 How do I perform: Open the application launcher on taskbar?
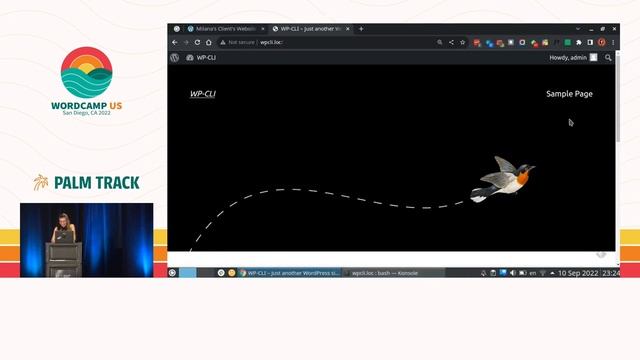(172, 273)
